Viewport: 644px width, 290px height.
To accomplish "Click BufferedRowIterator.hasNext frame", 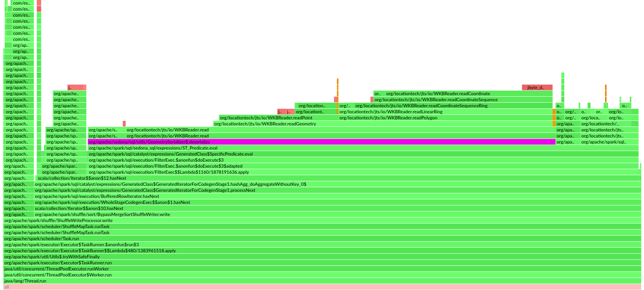I will 337,196.
